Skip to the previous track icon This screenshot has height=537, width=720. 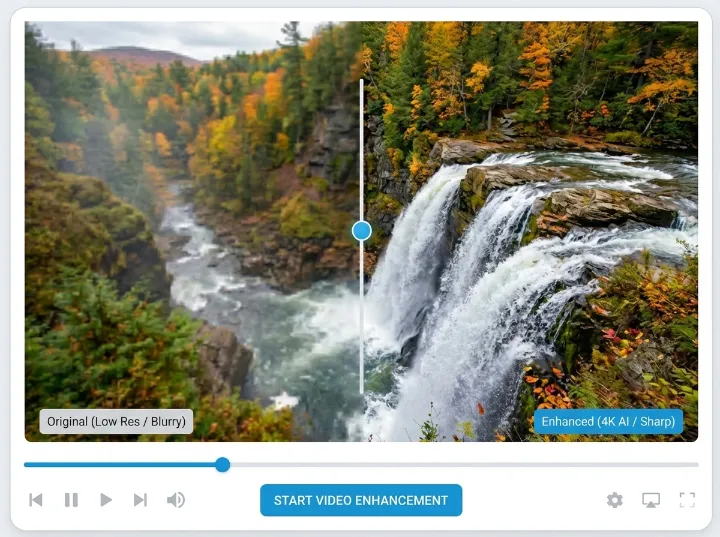(x=36, y=500)
